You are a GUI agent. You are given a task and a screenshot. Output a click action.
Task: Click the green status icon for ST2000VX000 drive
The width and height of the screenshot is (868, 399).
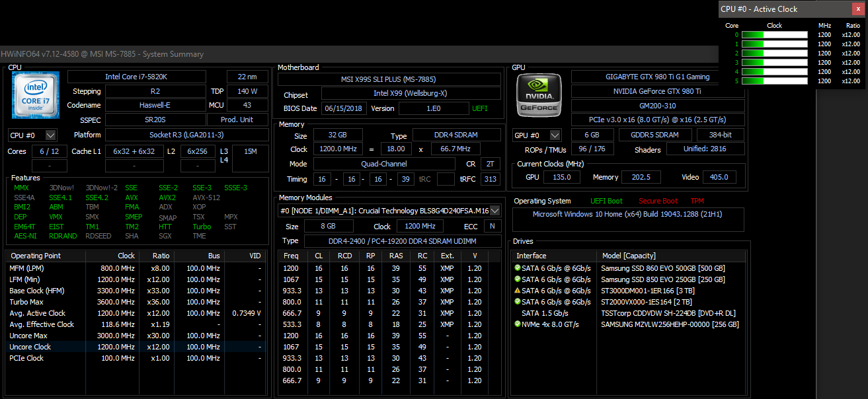[x=517, y=302]
